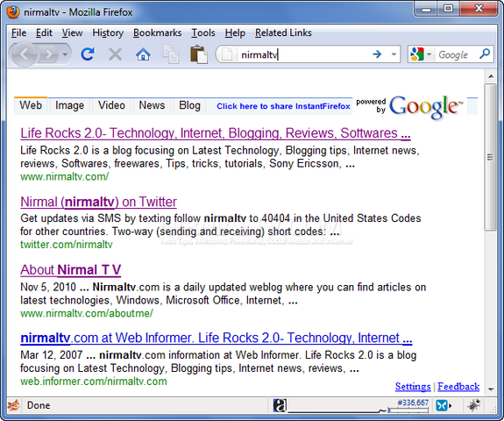Open the Tools menu
The image size is (504, 421).
point(203,32)
